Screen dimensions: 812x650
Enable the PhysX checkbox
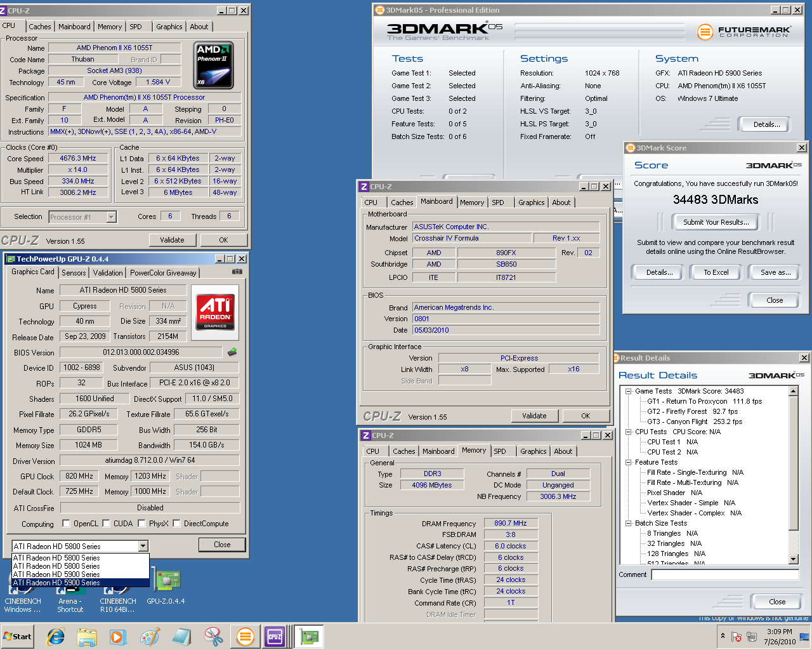point(141,524)
